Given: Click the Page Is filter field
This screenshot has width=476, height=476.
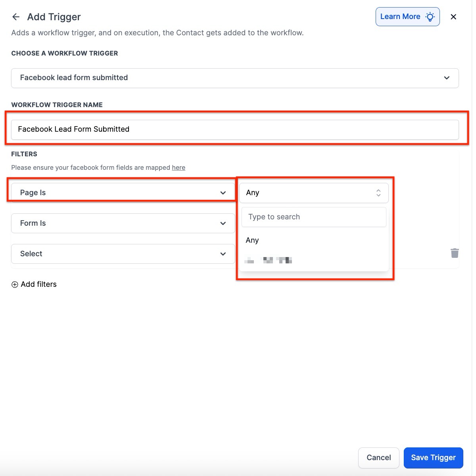Looking at the screenshot, I should click(x=115, y=193).
